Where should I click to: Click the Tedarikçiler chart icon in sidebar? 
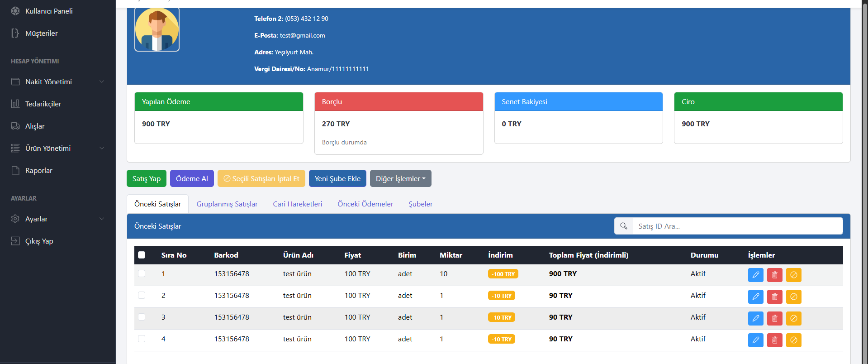click(15, 104)
